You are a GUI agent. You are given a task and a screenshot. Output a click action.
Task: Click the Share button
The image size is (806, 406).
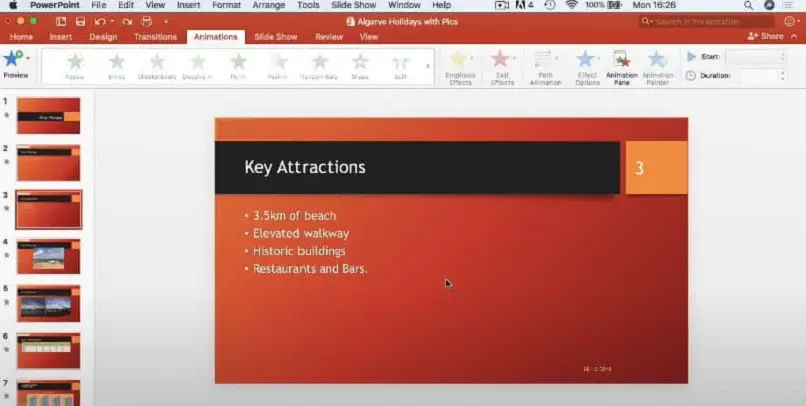click(x=765, y=36)
